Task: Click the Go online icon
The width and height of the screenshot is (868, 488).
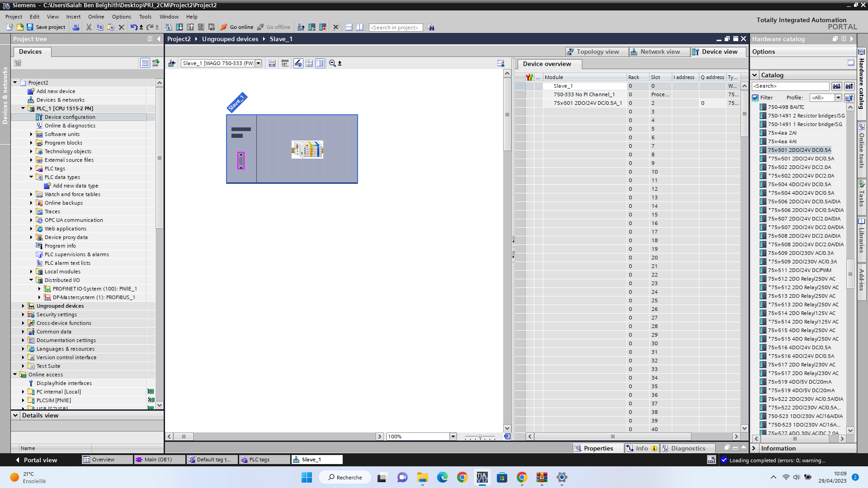Action: point(224,27)
